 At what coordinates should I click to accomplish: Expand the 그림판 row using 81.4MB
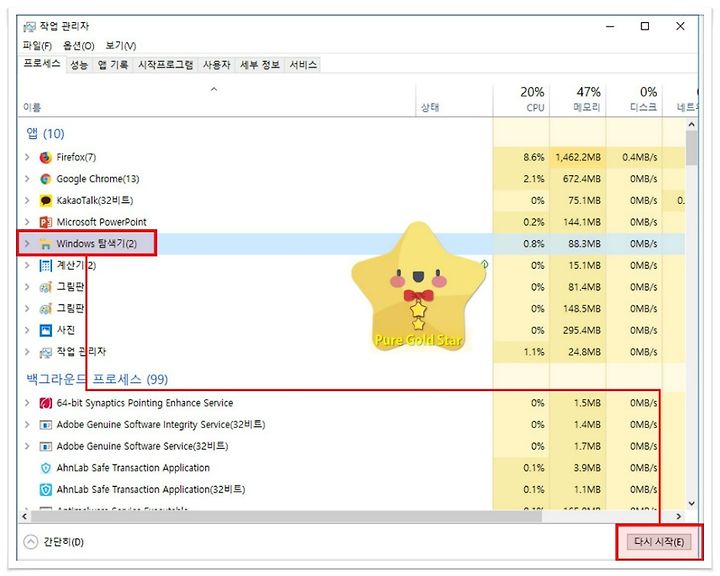pyautogui.click(x=27, y=287)
